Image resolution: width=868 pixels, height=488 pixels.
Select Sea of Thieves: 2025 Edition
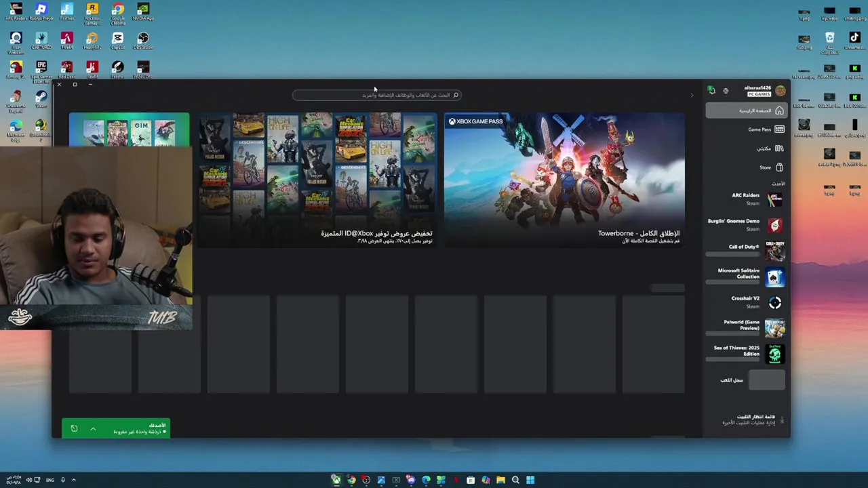(x=745, y=354)
